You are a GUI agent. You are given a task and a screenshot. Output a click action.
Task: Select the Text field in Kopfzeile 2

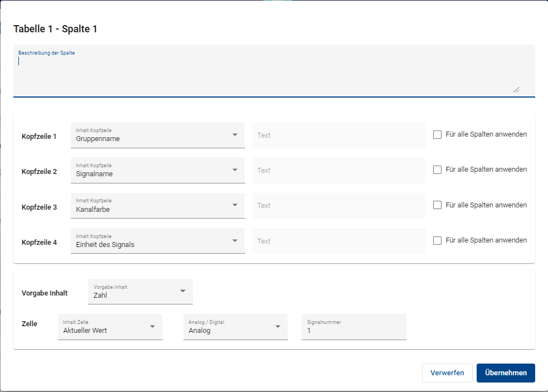[338, 171]
